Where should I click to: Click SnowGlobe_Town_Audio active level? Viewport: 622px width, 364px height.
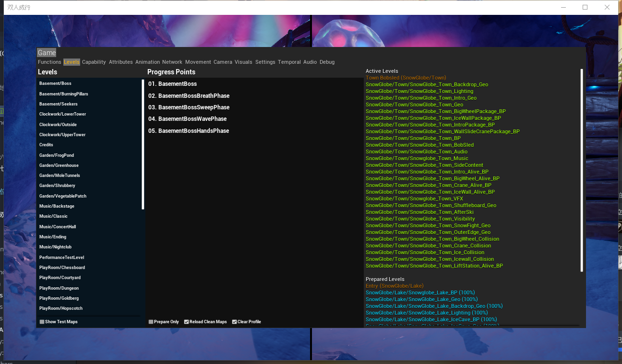click(417, 152)
